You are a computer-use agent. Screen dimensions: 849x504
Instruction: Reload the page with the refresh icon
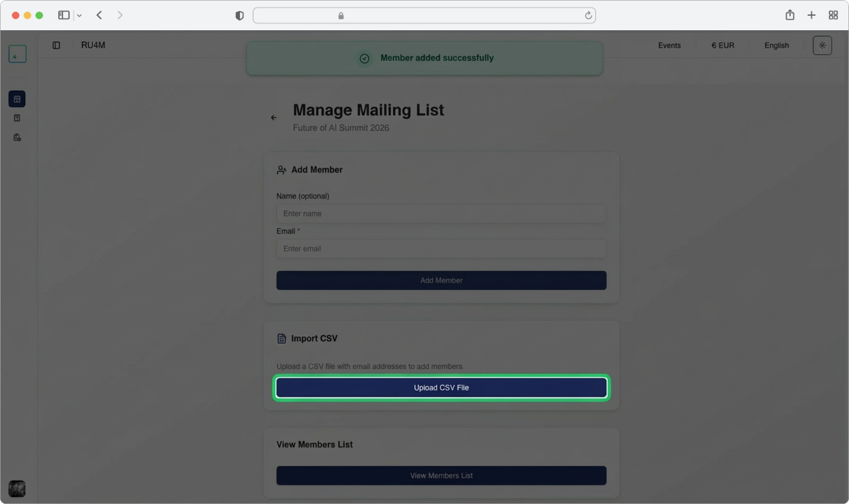(x=588, y=16)
